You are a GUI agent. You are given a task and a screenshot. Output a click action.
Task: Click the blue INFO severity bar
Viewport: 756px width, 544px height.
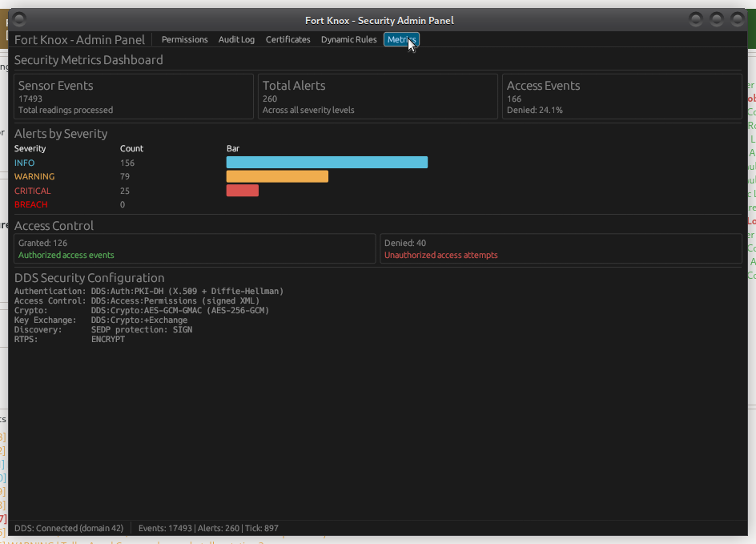tap(327, 162)
